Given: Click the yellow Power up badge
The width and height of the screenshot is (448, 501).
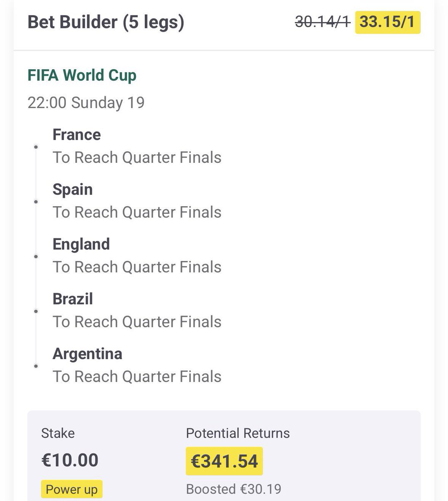Looking at the screenshot, I should [72, 489].
